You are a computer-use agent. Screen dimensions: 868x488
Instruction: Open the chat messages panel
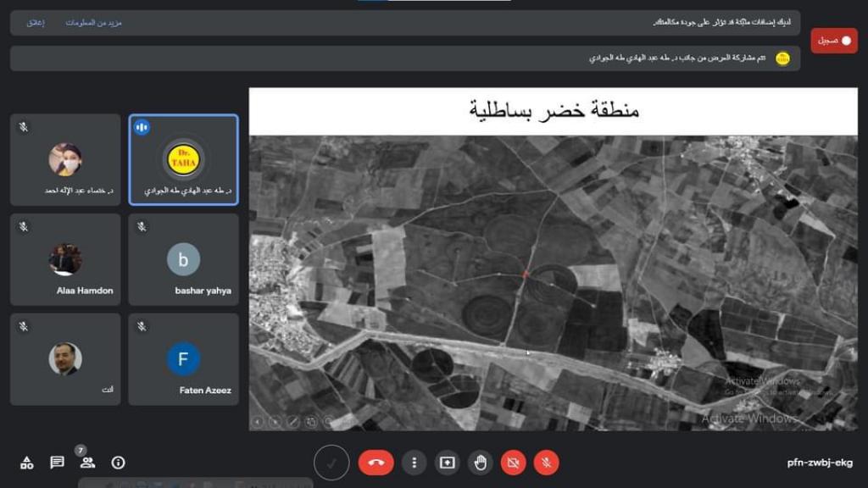57,463
